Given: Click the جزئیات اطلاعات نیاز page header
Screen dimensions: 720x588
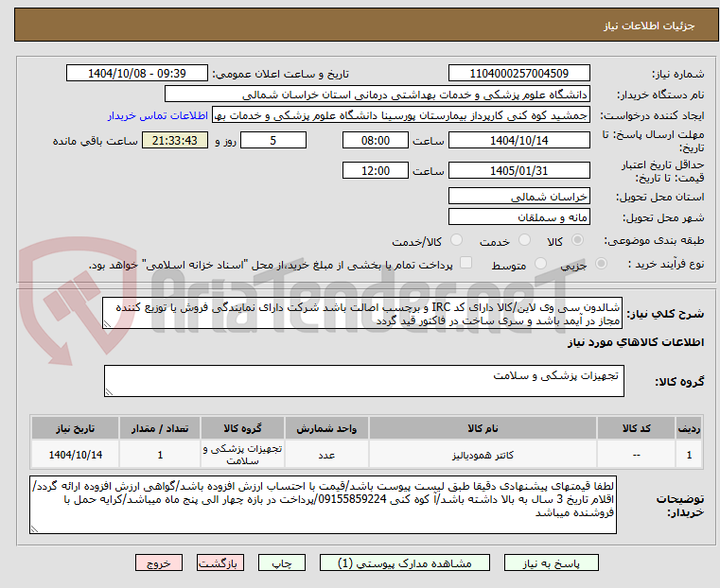Looking at the screenshot, I should (649, 26).
